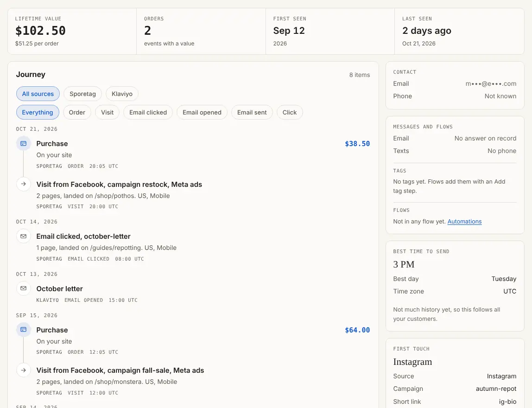Click the 8 items count
Screen dimensions: 532x408
[360, 75]
